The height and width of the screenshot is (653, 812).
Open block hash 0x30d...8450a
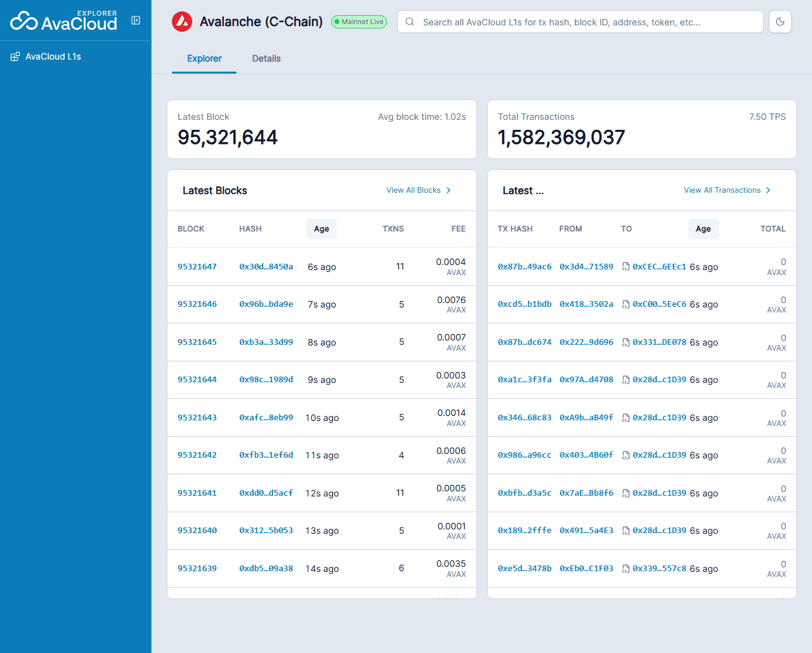click(266, 267)
